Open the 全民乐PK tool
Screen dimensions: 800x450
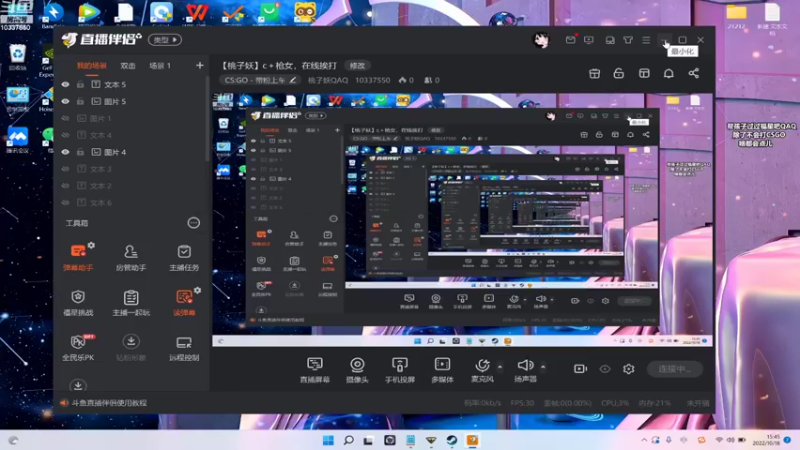[x=78, y=347]
